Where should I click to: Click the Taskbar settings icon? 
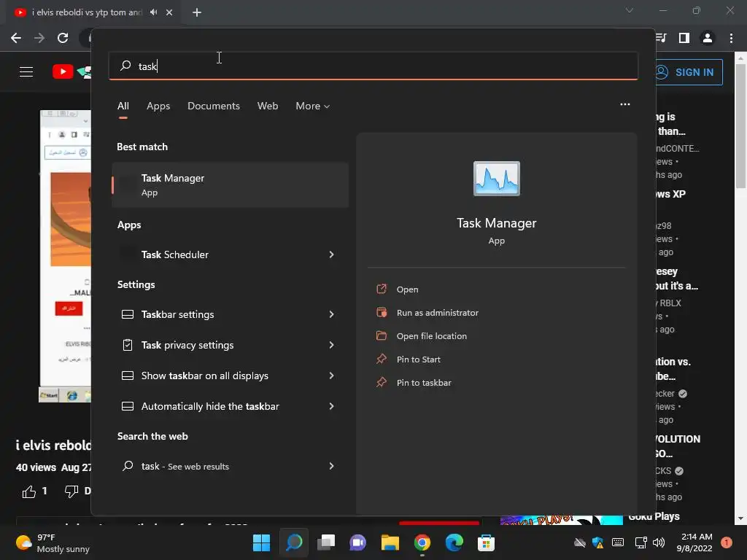click(x=128, y=314)
